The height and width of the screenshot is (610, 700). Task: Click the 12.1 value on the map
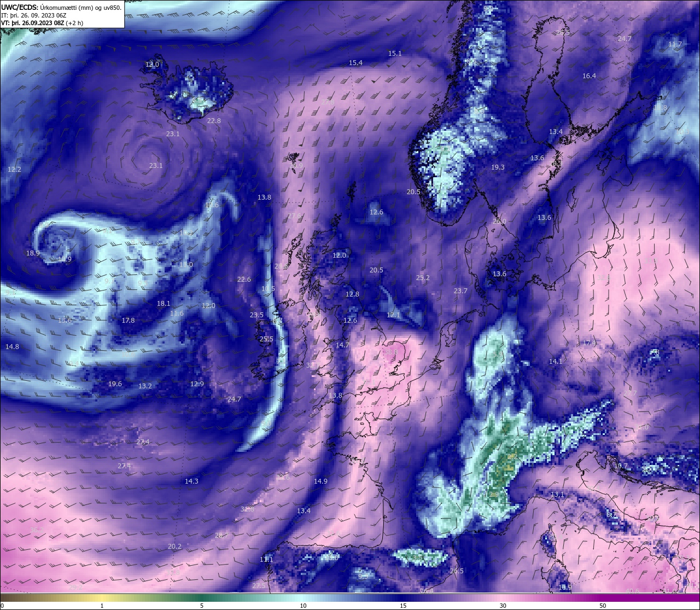(393, 315)
